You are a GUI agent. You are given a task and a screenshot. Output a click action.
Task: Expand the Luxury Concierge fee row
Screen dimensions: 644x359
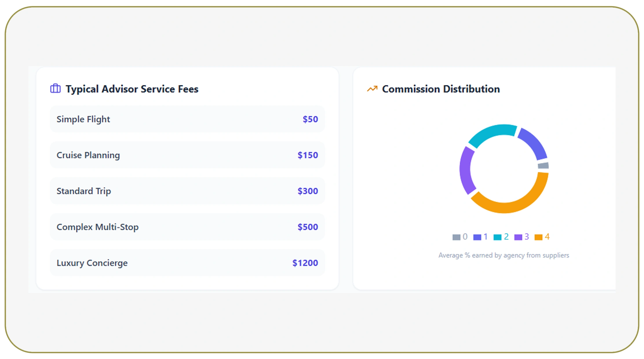188,263
